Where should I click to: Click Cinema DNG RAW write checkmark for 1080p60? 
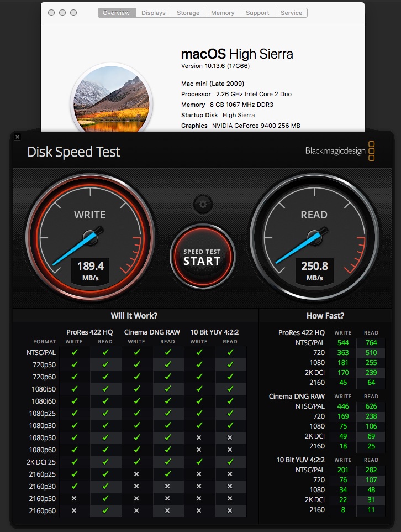click(136, 450)
